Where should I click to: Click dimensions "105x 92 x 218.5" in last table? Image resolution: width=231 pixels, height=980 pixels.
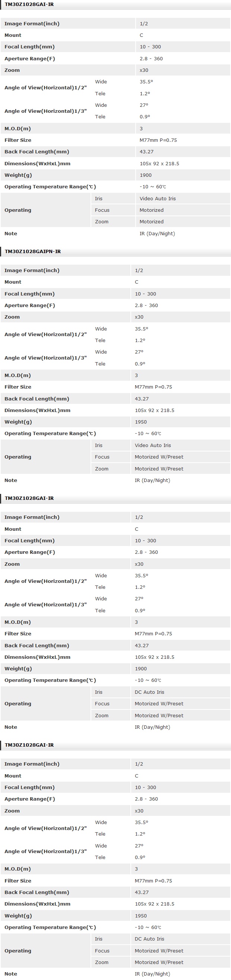point(155,904)
